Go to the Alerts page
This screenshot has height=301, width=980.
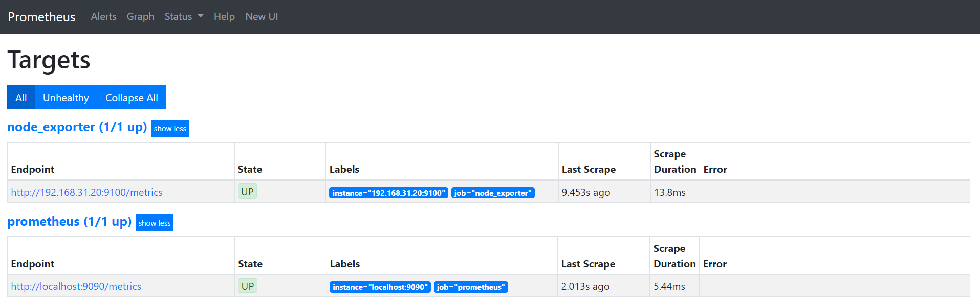(x=103, y=16)
